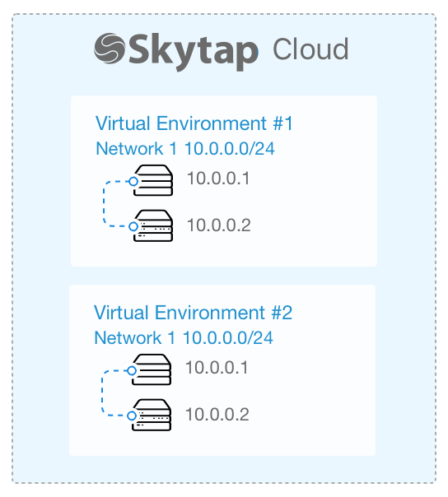Click the 10.0.0.1 address label in Environment #2
This screenshot has height=497, width=448.
coord(217,367)
